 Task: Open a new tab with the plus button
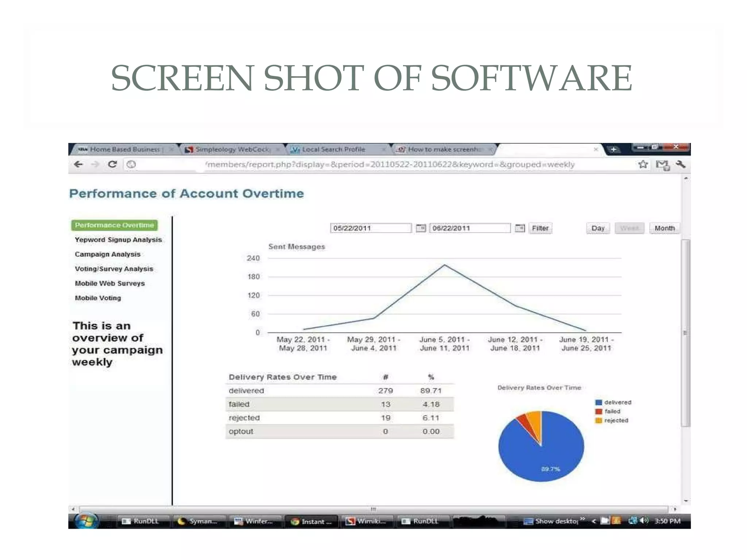[614, 149]
